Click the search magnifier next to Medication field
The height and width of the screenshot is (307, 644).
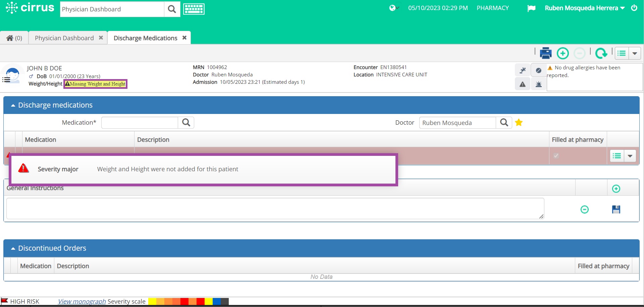(186, 122)
